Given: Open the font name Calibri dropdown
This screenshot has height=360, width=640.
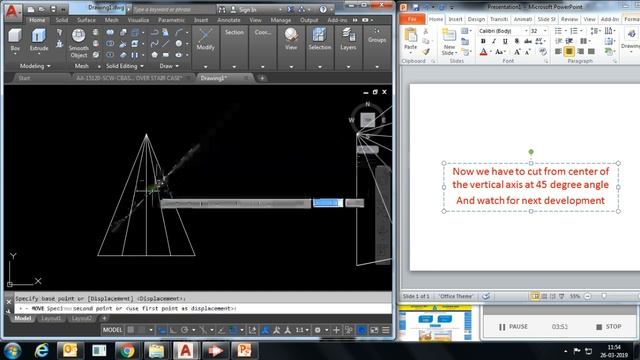Looking at the screenshot, I should click(x=526, y=31).
